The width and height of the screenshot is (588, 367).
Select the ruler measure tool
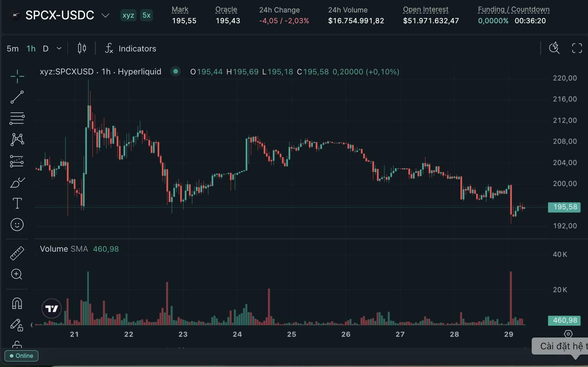(17, 253)
